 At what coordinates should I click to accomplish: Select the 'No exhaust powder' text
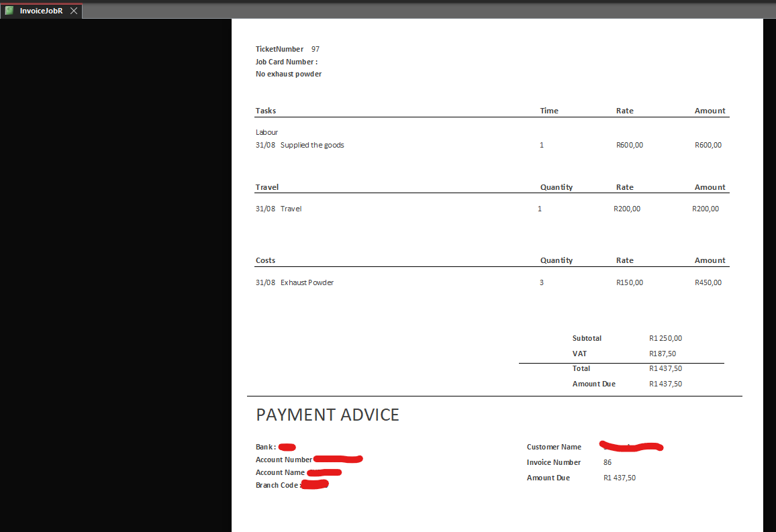[289, 74]
